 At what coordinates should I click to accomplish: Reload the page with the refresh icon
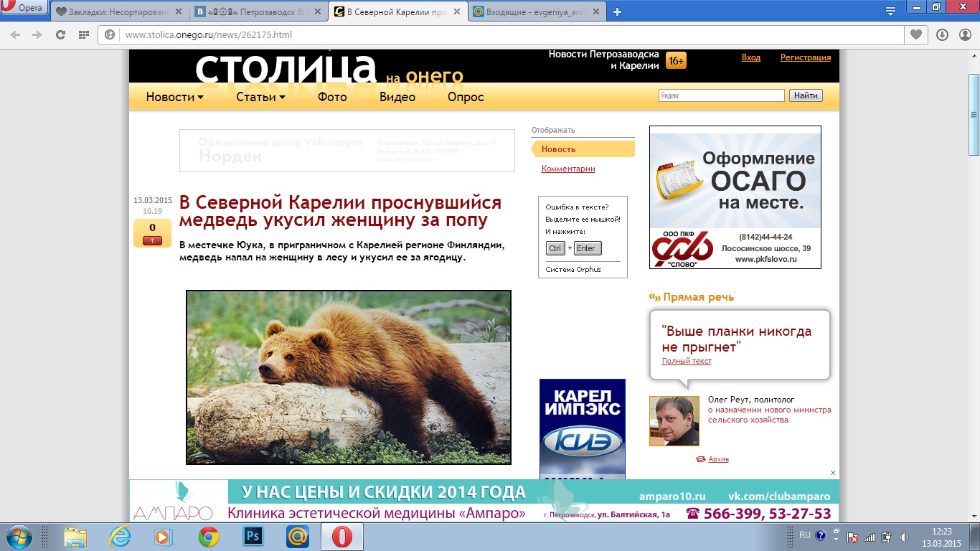pyautogui.click(x=61, y=34)
